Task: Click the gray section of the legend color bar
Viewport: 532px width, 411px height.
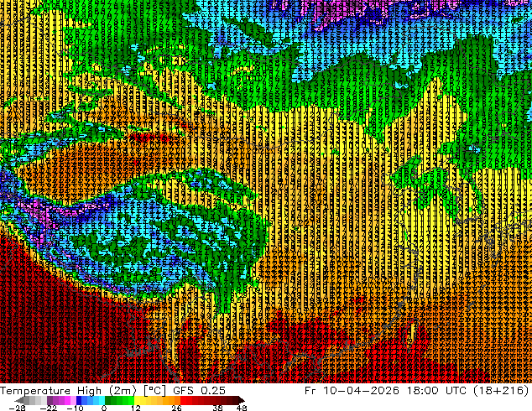Action: [32, 400]
